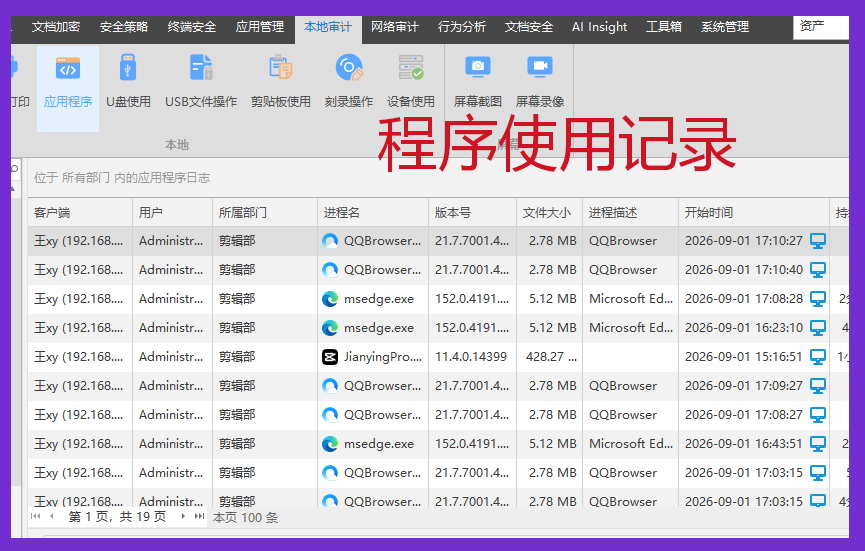Switch to 终端安全 tab

point(191,27)
